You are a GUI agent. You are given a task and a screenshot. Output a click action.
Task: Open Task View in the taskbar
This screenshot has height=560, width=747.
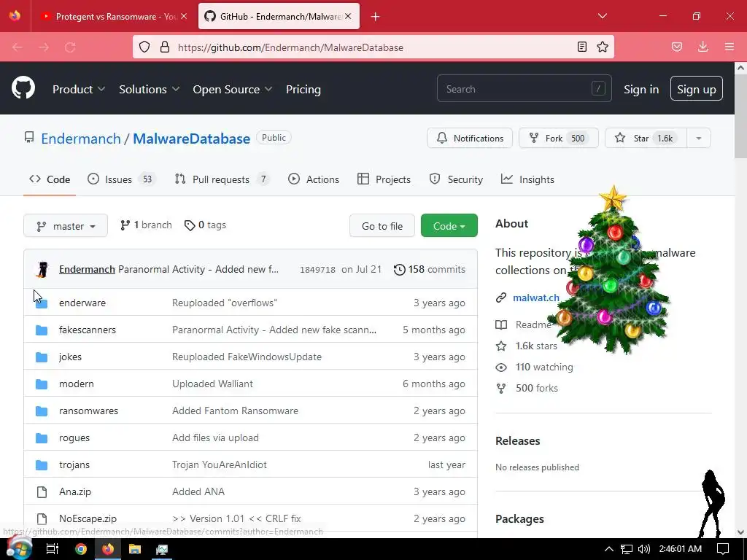52,549
